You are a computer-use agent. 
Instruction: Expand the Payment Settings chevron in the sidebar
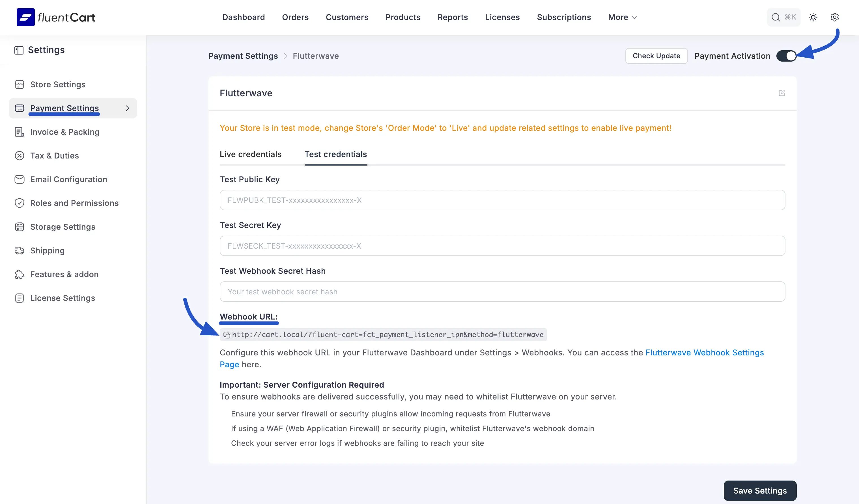click(128, 108)
